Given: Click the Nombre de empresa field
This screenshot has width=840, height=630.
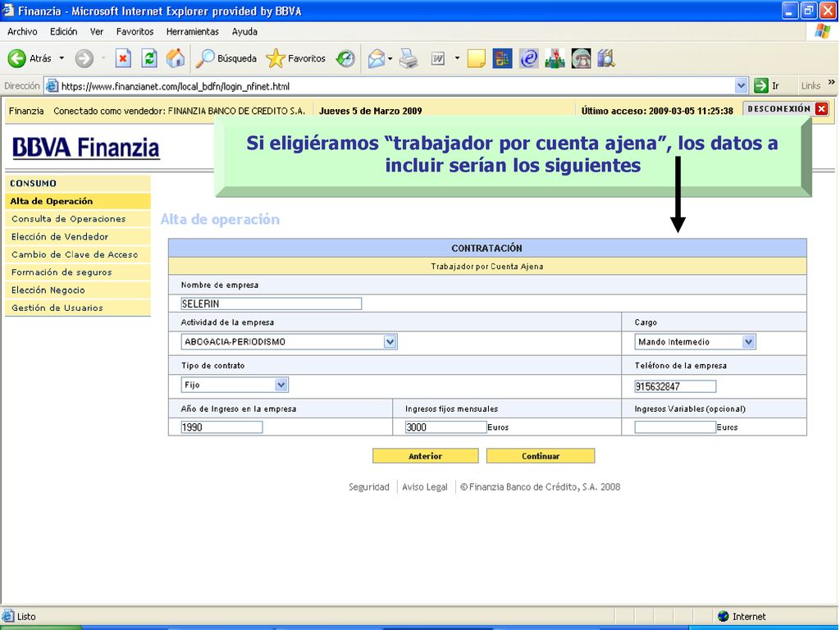Looking at the screenshot, I should click(x=271, y=304).
